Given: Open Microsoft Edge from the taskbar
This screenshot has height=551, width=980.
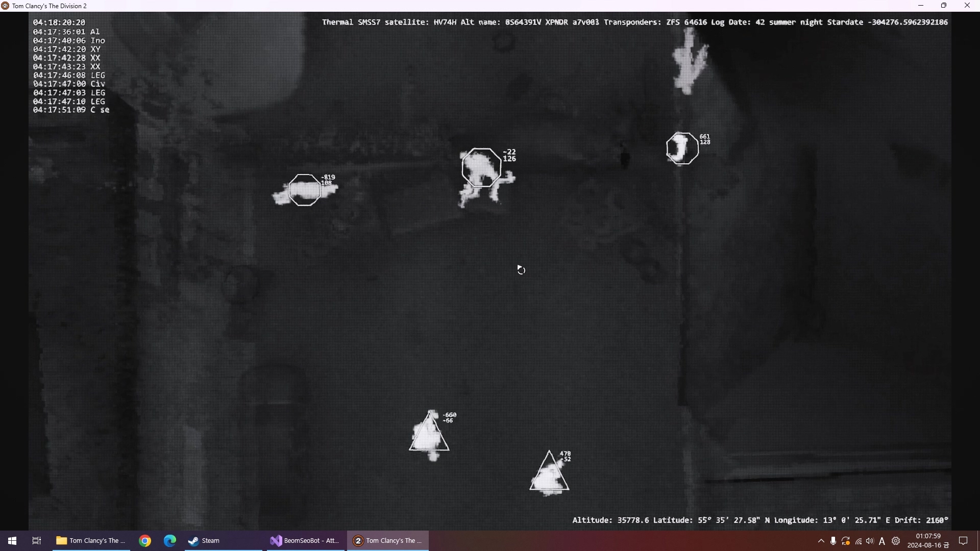Looking at the screenshot, I should click(170, 541).
